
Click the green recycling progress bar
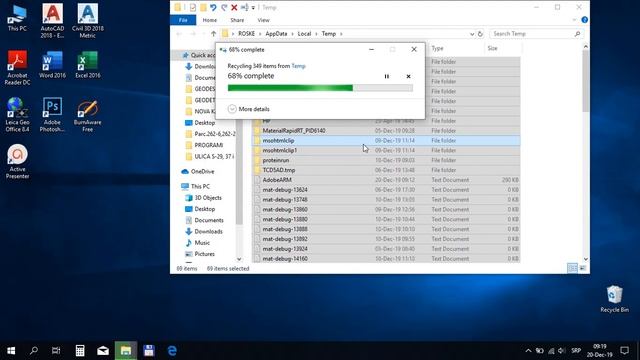(x=320, y=88)
